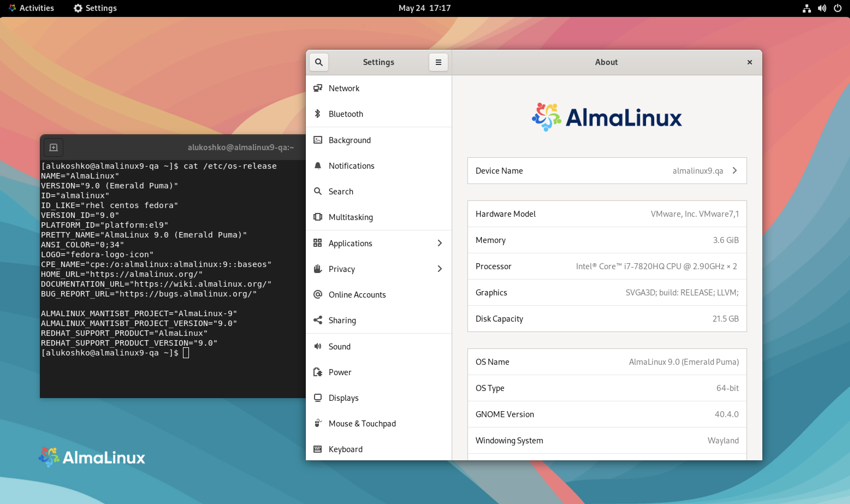Click the Network settings icon
Screen dimensions: 850x504
tap(317, 88)
